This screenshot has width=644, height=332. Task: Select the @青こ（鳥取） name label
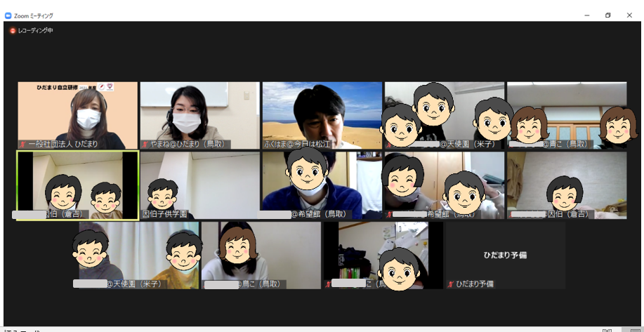[x=567, y=145]
